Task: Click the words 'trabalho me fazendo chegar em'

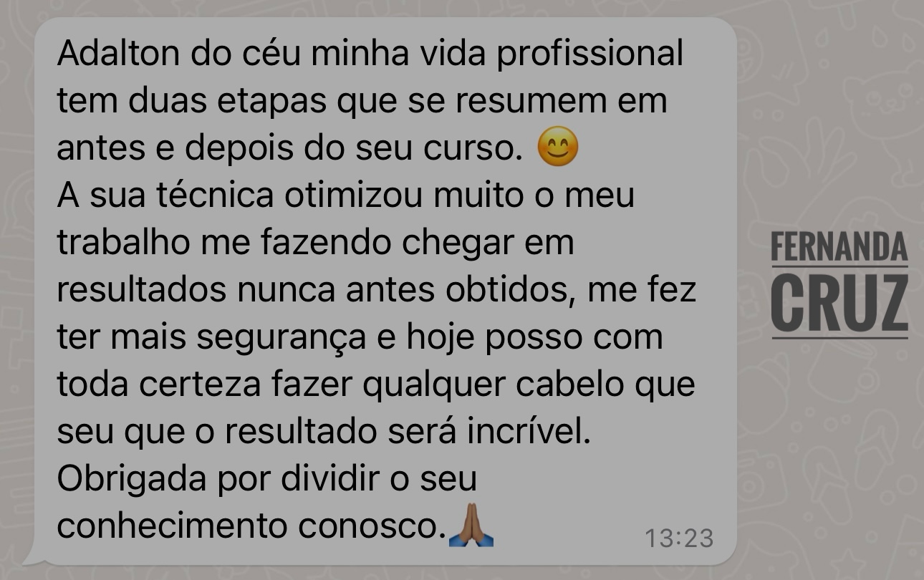Action: click(315, 243)
